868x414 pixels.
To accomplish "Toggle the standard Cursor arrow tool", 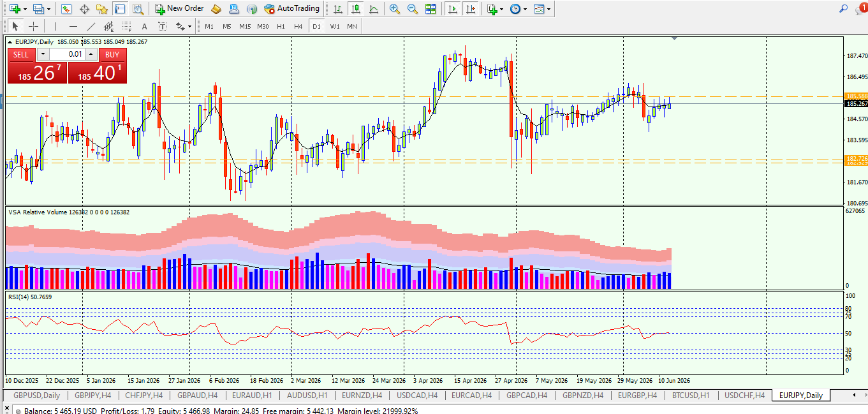I will coord(15,26).
